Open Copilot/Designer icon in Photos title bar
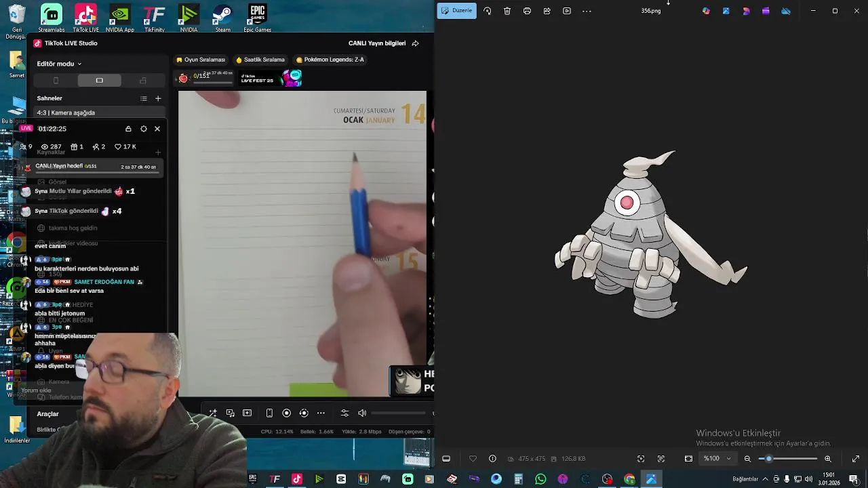Screen dimensions: 868x488 pos(706,11)
